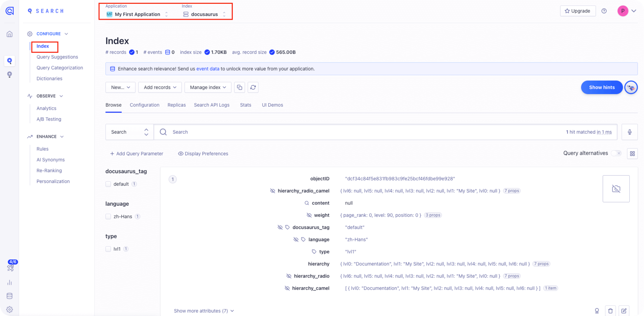Switch to the Configuration tab

[x=145, y=105]
